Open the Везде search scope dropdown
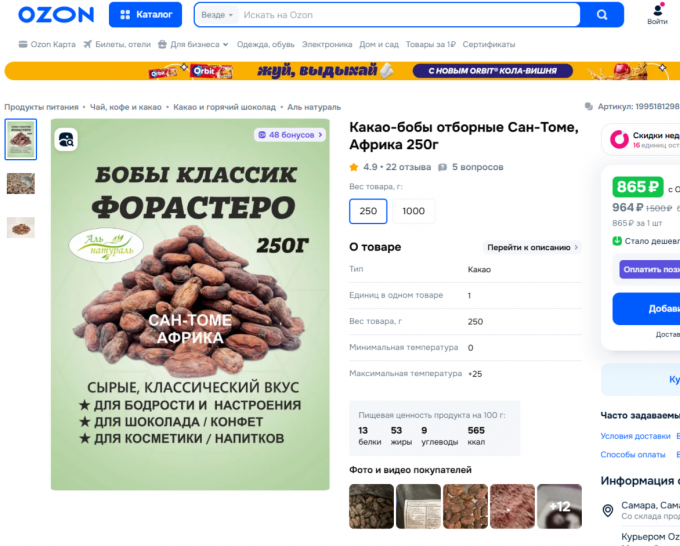Viewport: 680px width, 546px height. pyautogui.click(x=217, y=15)
